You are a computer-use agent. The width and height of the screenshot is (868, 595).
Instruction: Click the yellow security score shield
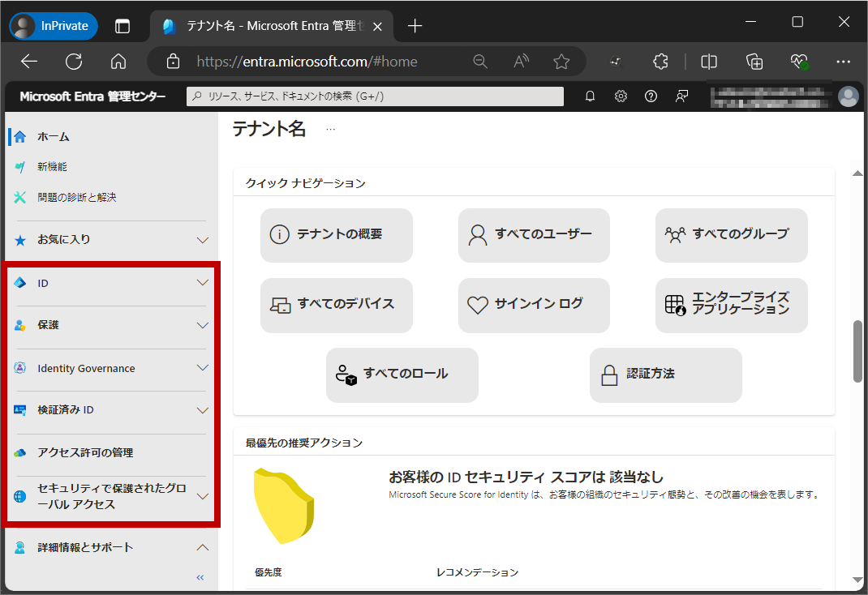tap(283, 505)
